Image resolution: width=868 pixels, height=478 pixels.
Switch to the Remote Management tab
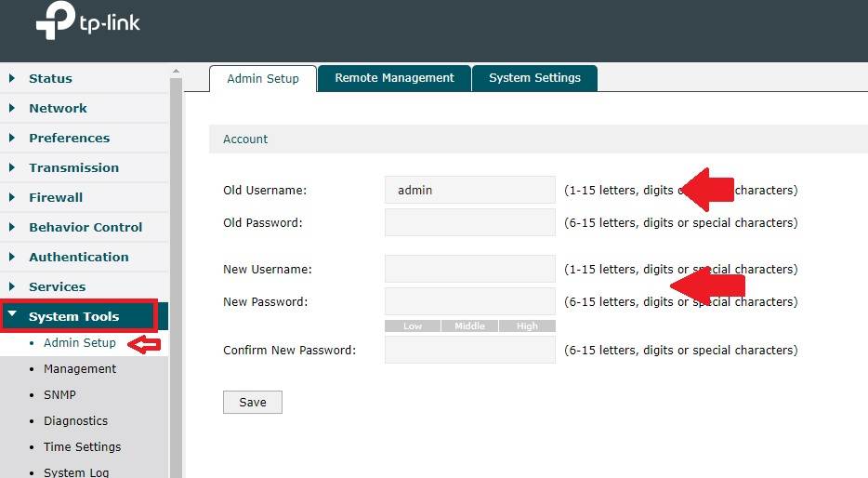(x=394, y=78)
